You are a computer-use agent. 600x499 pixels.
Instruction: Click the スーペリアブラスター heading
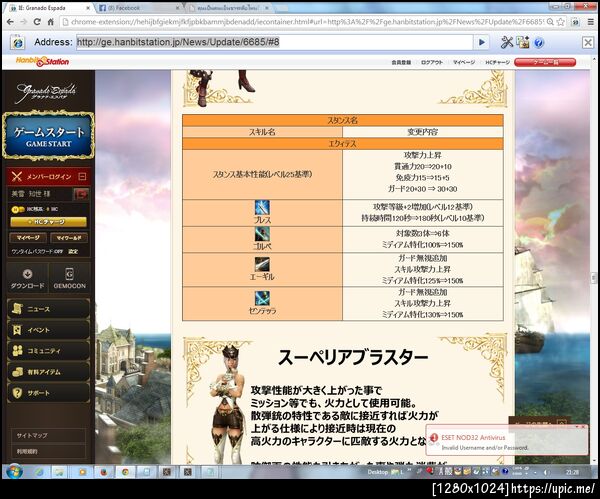tap(353, 357)
